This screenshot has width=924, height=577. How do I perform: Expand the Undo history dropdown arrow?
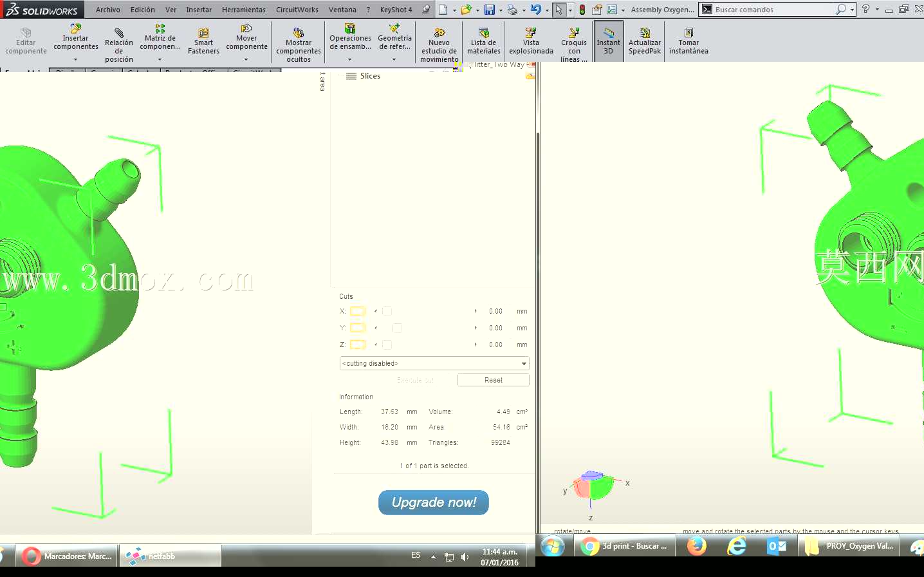pos(547,10)
